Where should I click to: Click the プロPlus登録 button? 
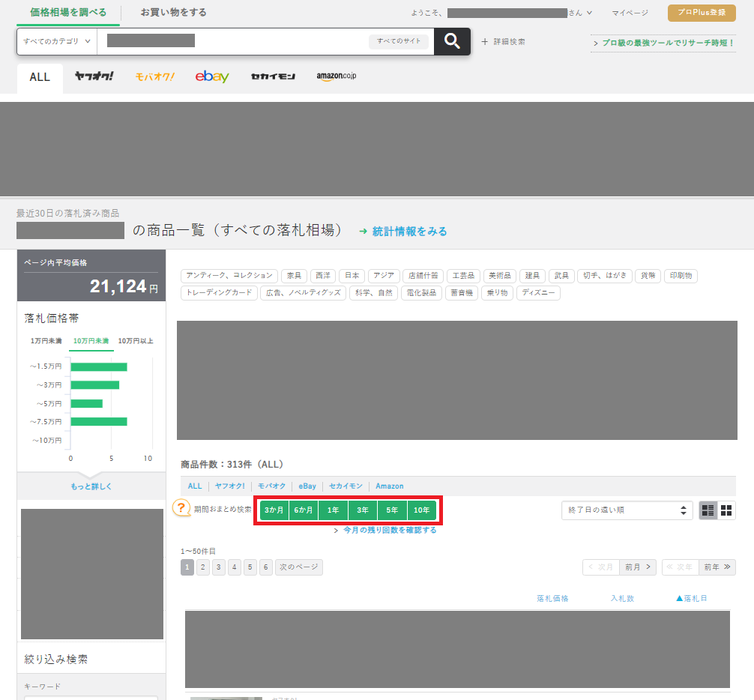point(701,13)
